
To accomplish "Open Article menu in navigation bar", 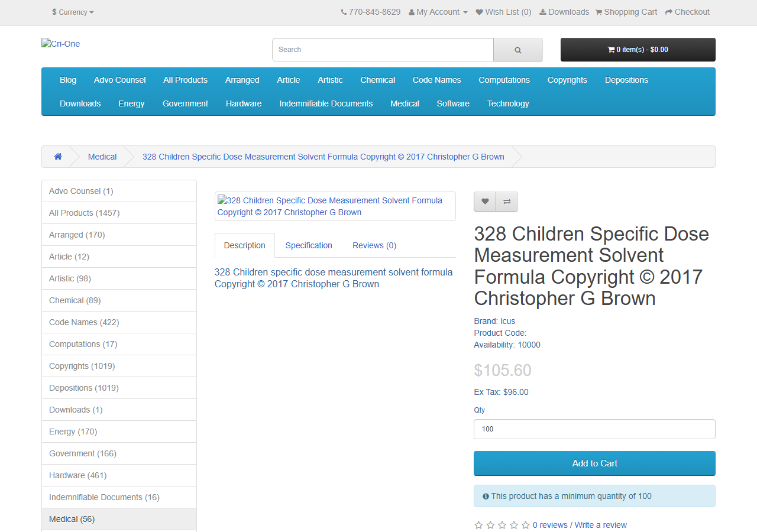I will pos(289,80).
